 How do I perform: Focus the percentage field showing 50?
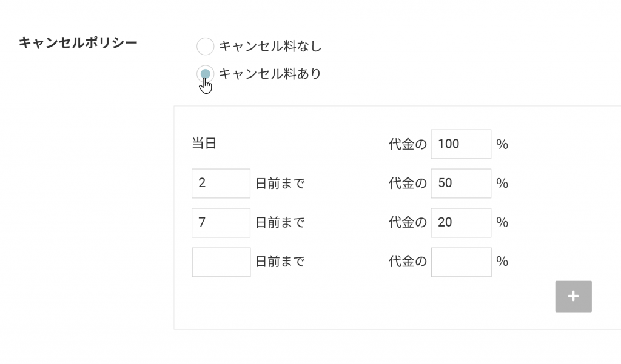[x=461, y=183]
